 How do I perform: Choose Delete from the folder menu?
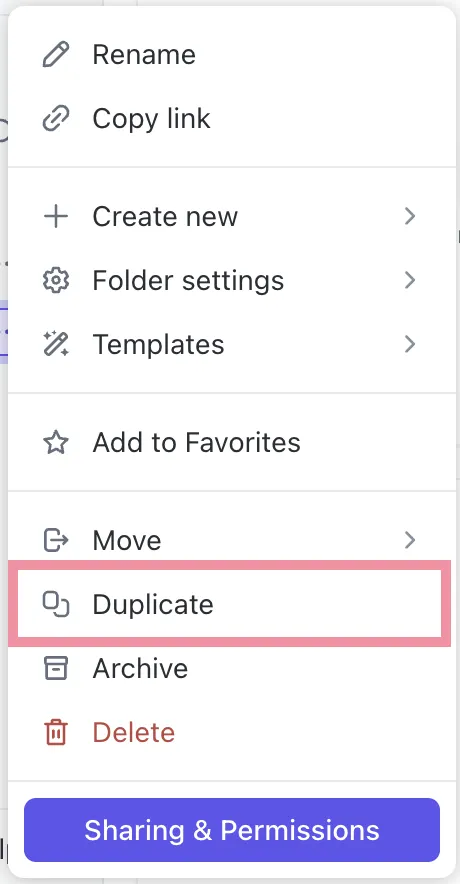tap(232, 732)
